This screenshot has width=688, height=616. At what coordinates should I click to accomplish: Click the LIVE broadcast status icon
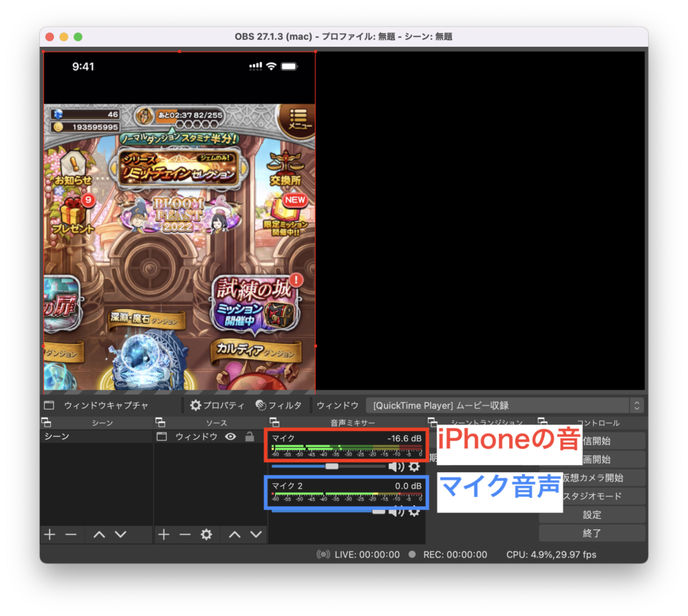[323, 555]
